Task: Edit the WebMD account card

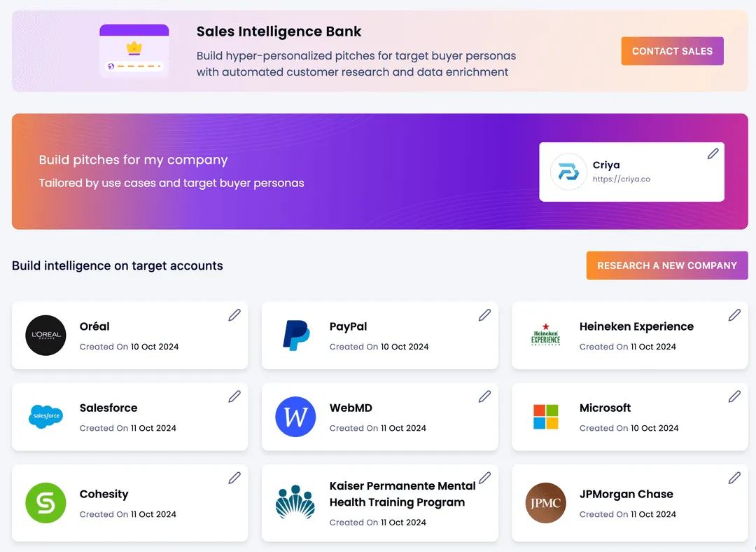Action: click(484, 396)
